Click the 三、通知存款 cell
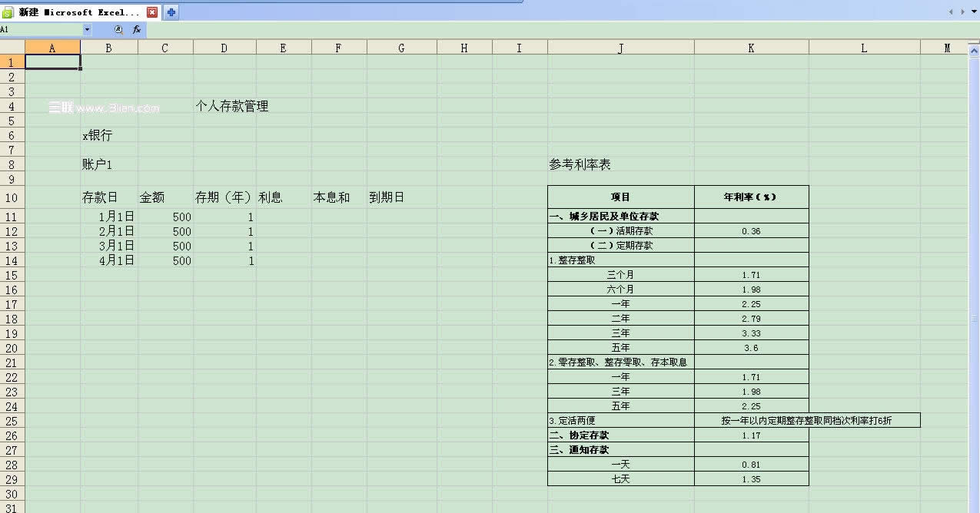The height and width of the screenshot is (513, 980). pos(621,450)
